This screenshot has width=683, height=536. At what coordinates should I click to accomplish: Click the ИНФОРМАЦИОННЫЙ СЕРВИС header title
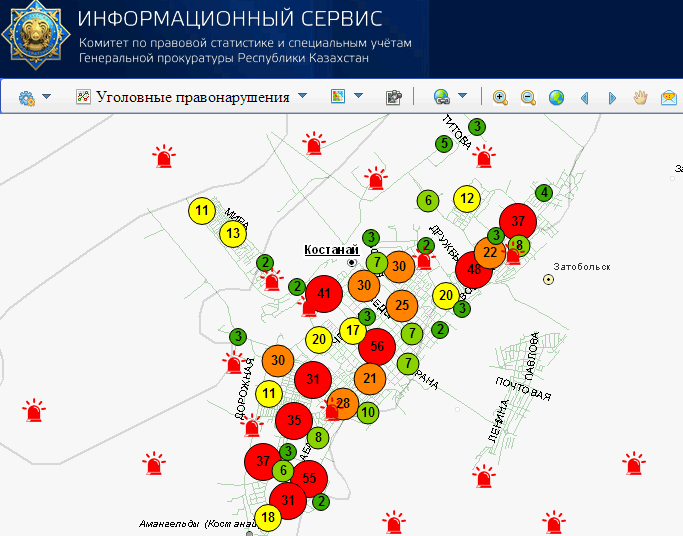(230, 19)
